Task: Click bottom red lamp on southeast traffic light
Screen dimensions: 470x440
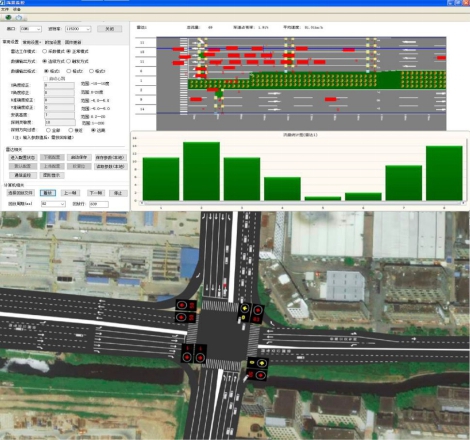Action: click(x=260, y=375)
